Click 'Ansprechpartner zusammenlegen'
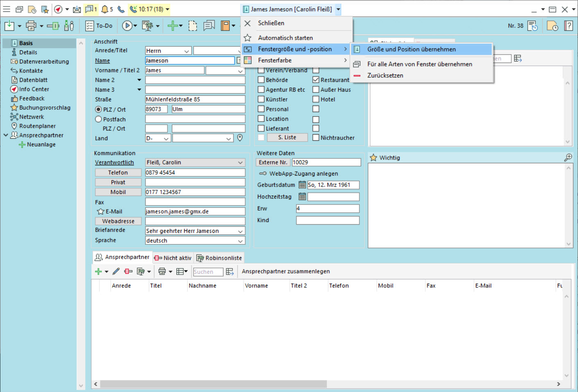The image size is (578, 392). tap(286, 271)
